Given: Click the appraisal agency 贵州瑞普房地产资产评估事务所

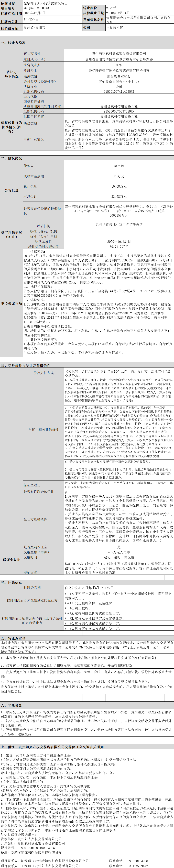Looking at the screenshot, I should 119,224.
